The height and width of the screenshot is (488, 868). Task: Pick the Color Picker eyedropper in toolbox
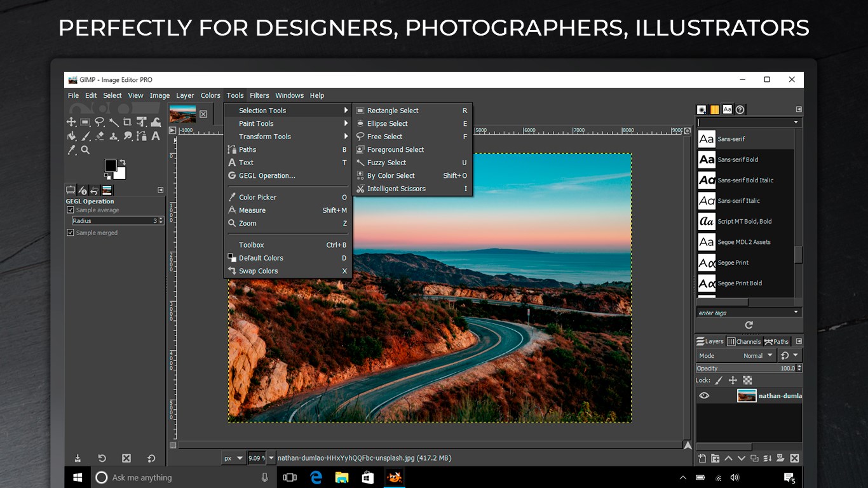[71, 150]
